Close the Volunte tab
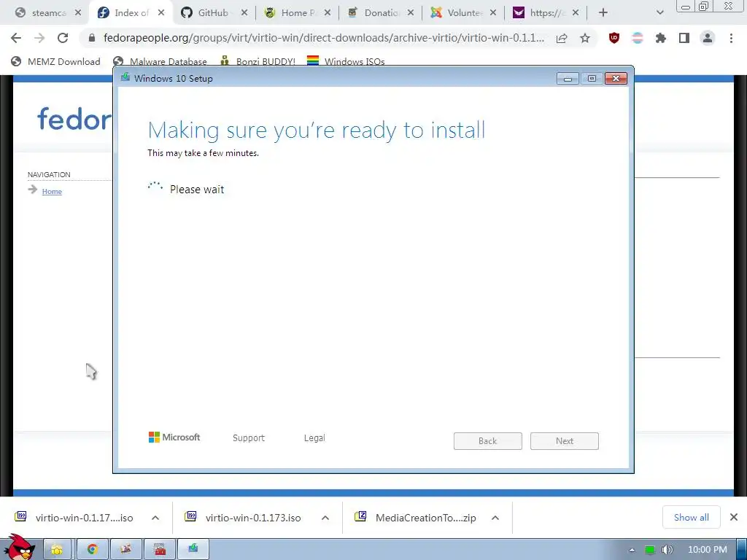This screenshot has width=747, height=560. point(493,13)
